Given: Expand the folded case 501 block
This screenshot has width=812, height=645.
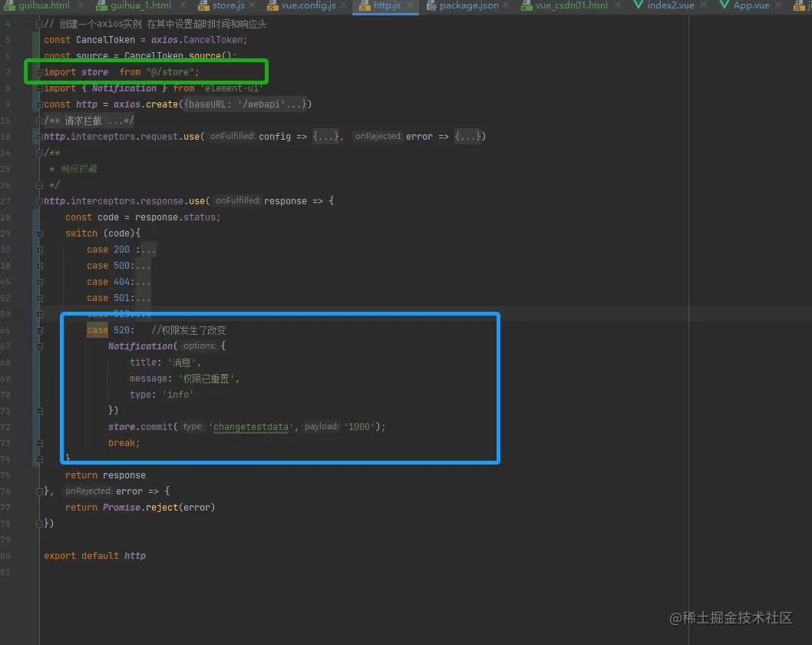Looking at the screenshot, I should [x=39, y=299].
